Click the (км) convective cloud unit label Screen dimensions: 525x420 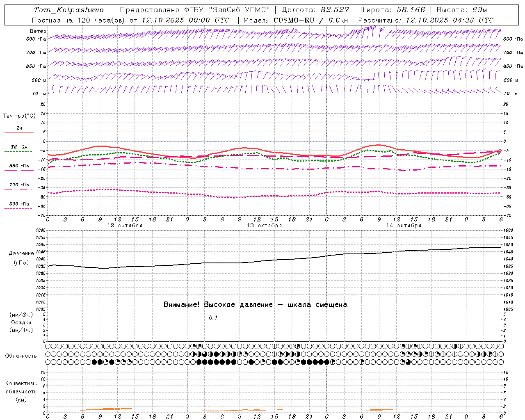pyautogui.click(x=21, y=399)
